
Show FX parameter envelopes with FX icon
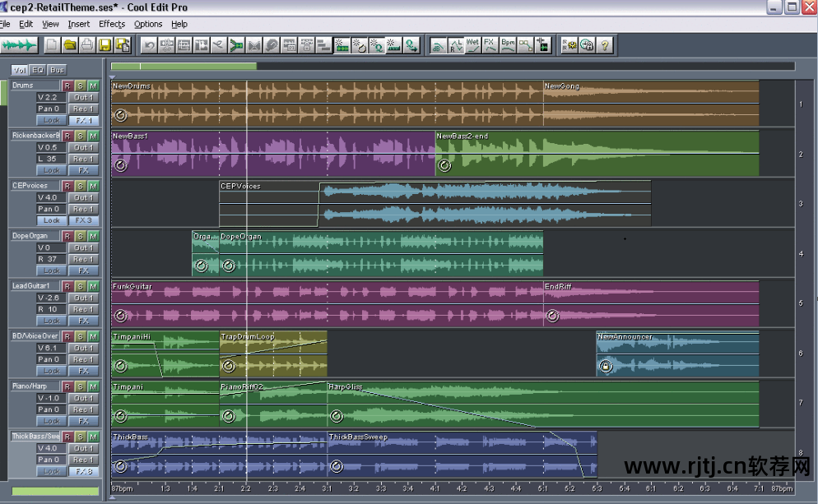tap(490, 46)
